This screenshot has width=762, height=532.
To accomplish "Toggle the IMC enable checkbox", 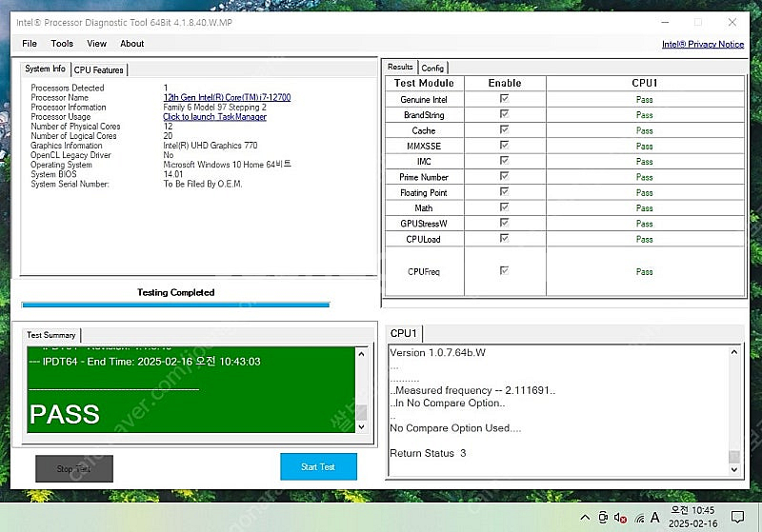I will (505, 161).
